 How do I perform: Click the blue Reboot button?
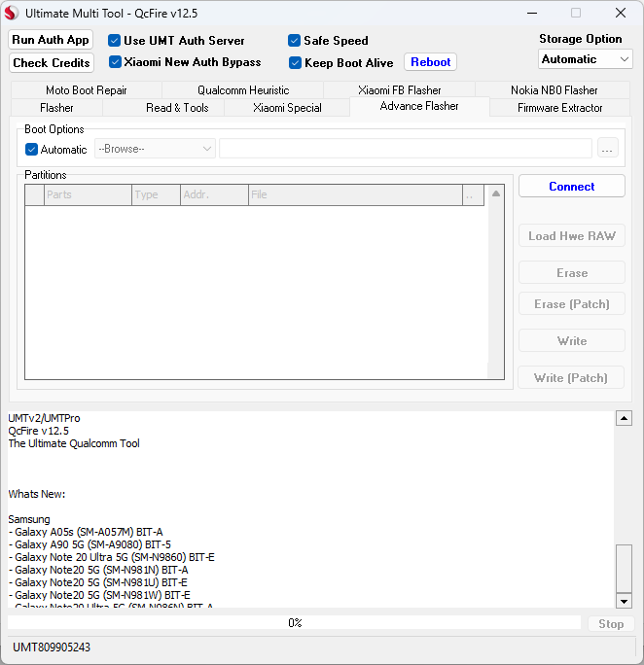430,62
